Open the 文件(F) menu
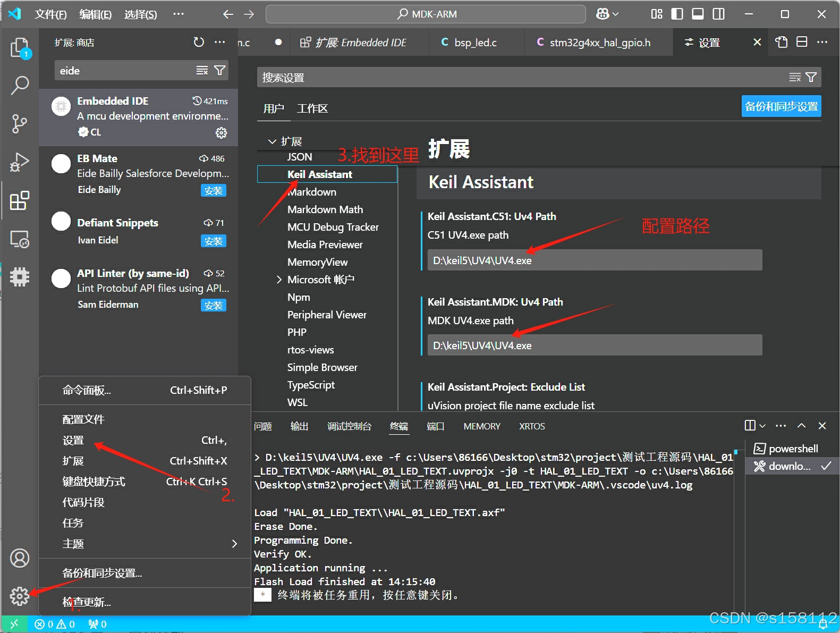Screen dimensions: 840x633 click(x=50, y=14)
